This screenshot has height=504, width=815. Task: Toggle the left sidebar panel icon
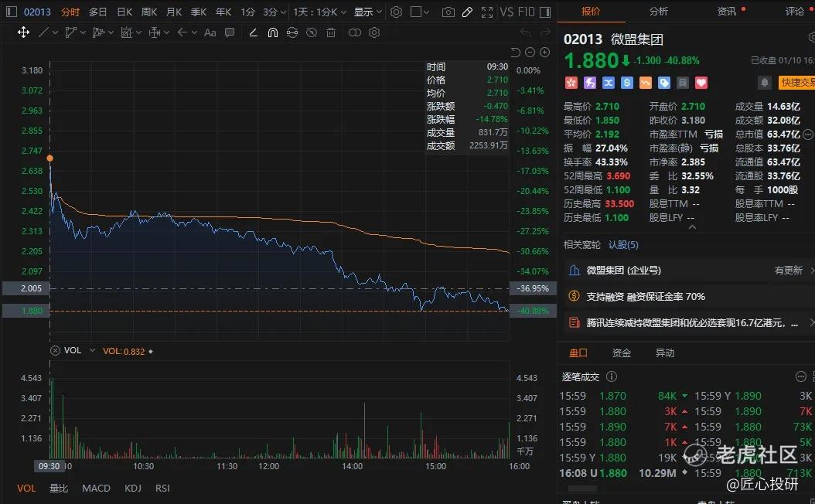pos(12,12)
